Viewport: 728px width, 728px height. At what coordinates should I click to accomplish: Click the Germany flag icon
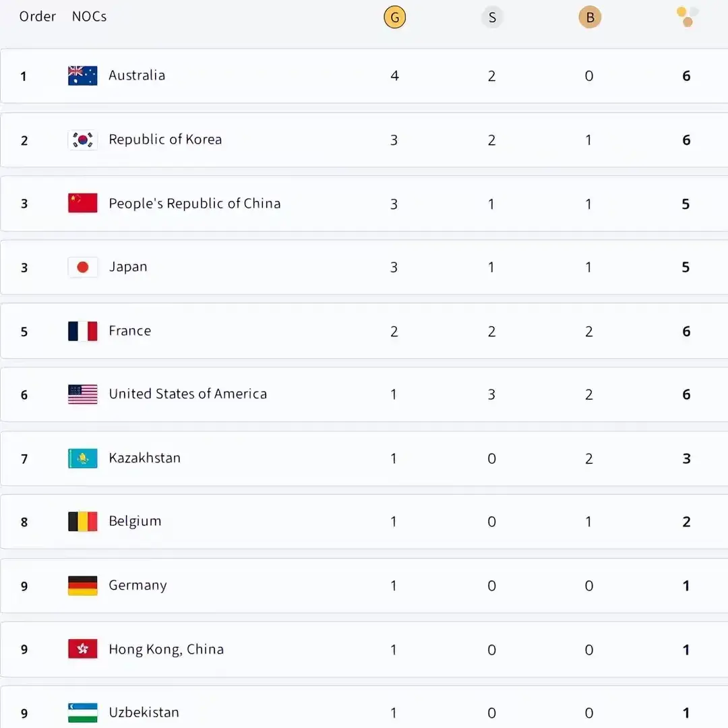(x=83, y=586)
